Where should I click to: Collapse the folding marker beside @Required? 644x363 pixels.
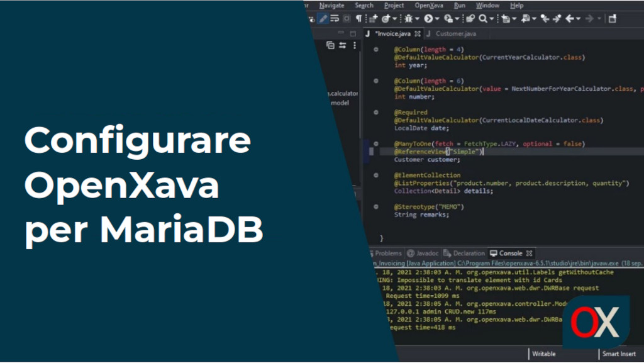pos(376,112)
